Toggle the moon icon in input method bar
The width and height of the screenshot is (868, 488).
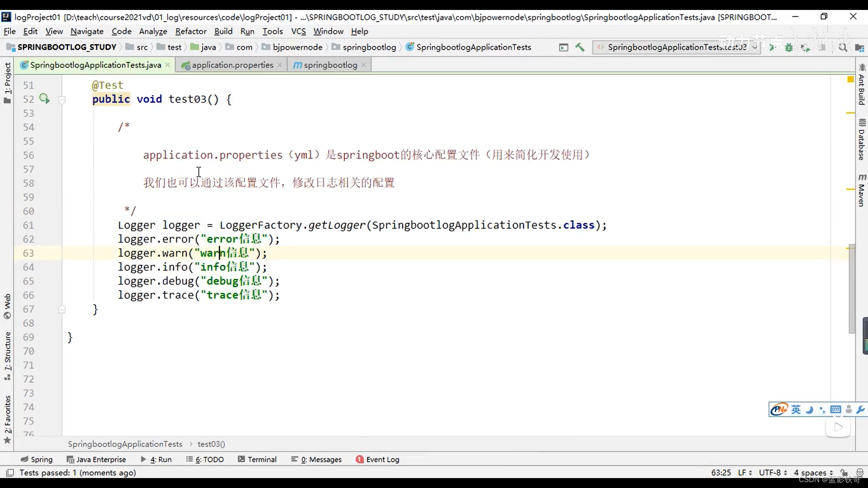pyautogui.click(x=809, y=409)
